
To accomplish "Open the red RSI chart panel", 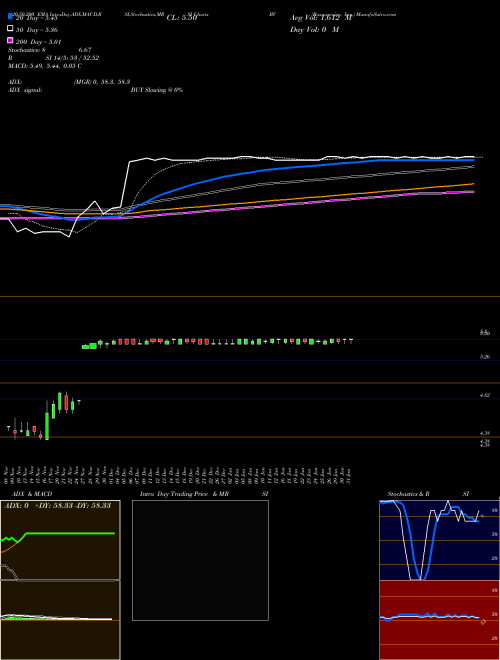I will point(439,620).
